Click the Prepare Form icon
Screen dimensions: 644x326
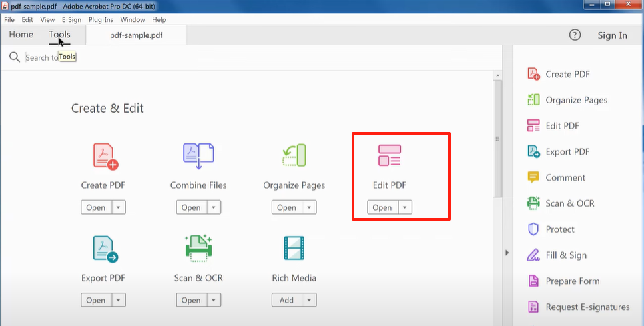coord(533,281)
